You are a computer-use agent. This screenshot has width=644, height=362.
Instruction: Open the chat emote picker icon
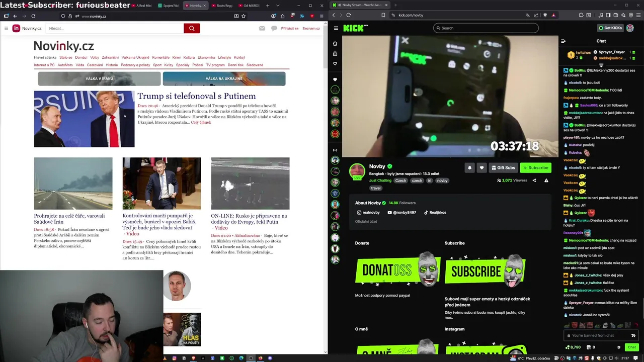[633, 336]
